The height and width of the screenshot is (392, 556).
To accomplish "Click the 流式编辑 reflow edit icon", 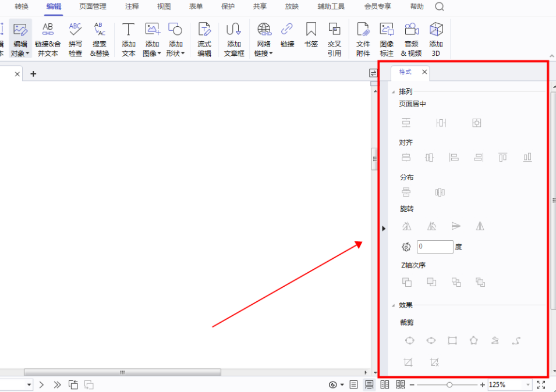I will tap(204, 40).
